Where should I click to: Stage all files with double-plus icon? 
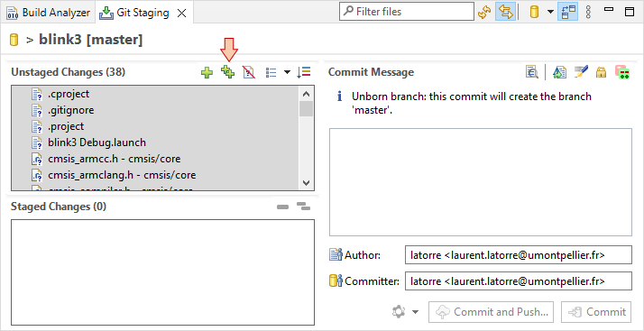click(x=227, y=72)
